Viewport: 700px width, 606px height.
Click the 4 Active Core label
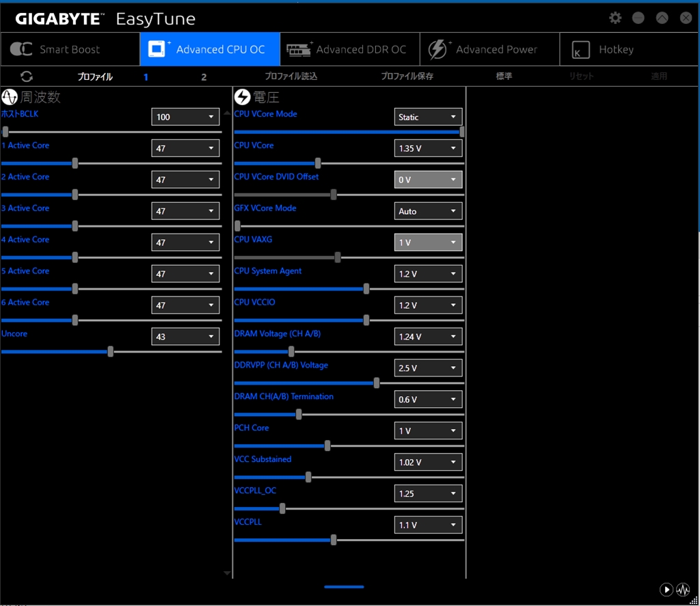25,240
